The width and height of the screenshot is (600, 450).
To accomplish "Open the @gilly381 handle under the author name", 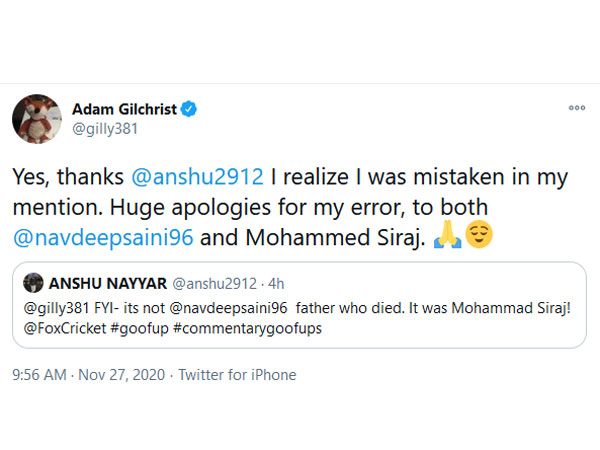I will tap(107, 129).
